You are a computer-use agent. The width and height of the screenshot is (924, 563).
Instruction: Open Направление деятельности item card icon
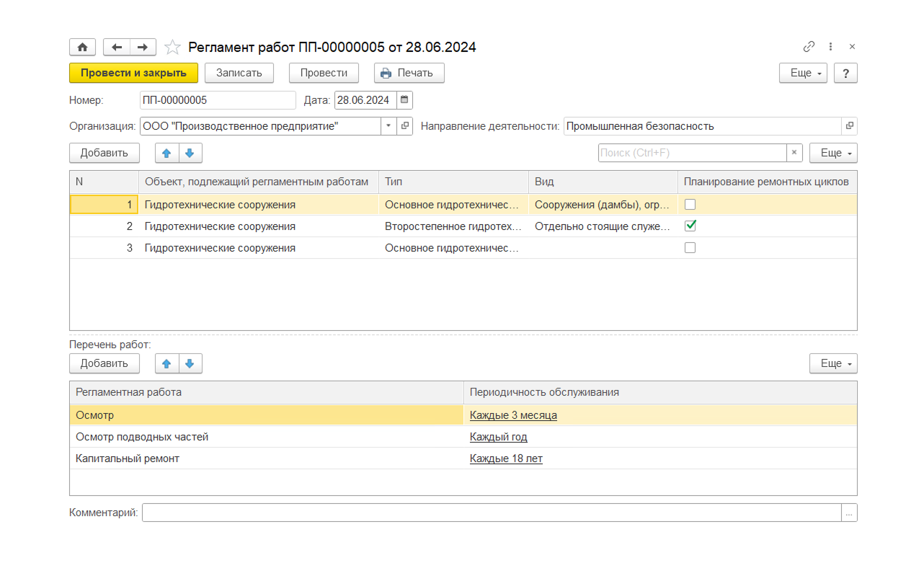(x=850, y=126)
